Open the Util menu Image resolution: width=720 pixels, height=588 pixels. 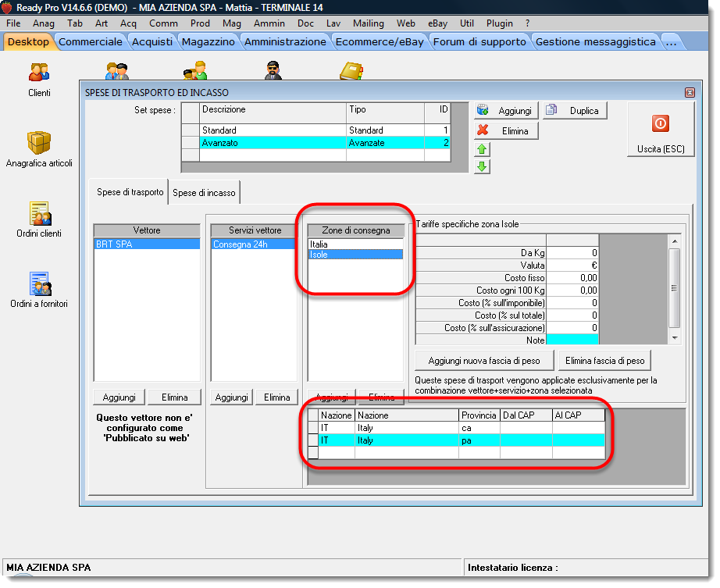tap(467, 23)
